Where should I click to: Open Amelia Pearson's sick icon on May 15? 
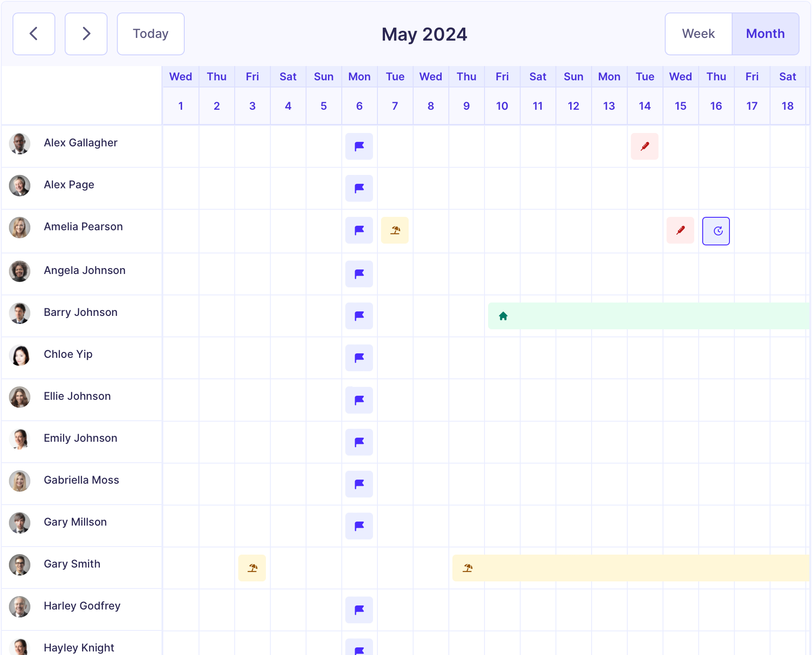tap(680, 230)
